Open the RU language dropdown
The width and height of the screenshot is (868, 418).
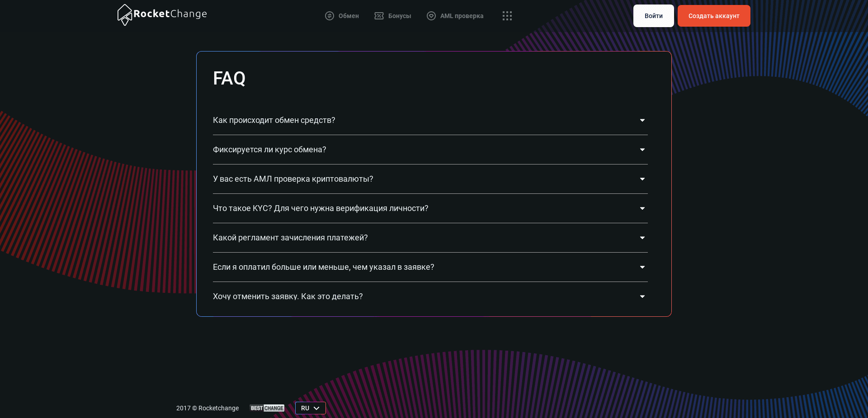[310, 408]
